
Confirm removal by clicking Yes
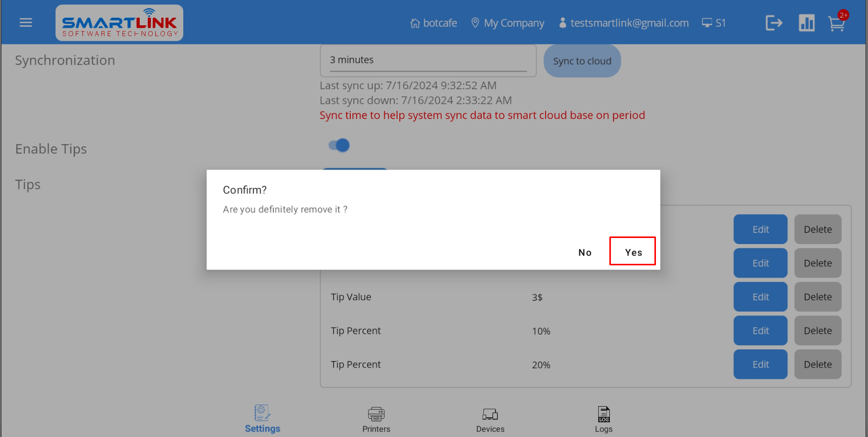[x=633, y=252]
